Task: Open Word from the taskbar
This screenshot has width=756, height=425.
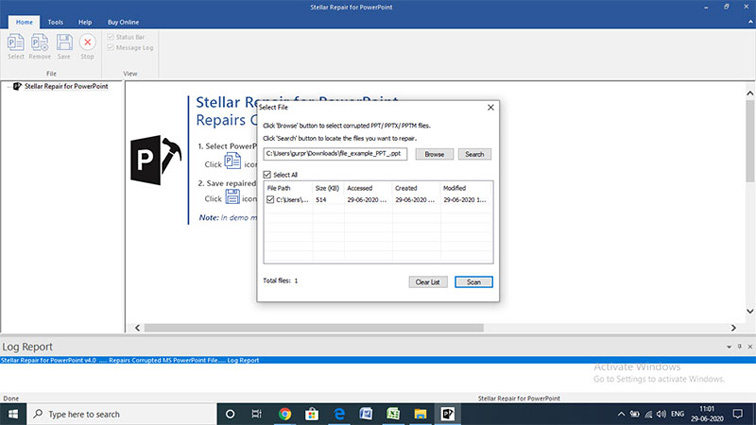Action: pos(366,414)
